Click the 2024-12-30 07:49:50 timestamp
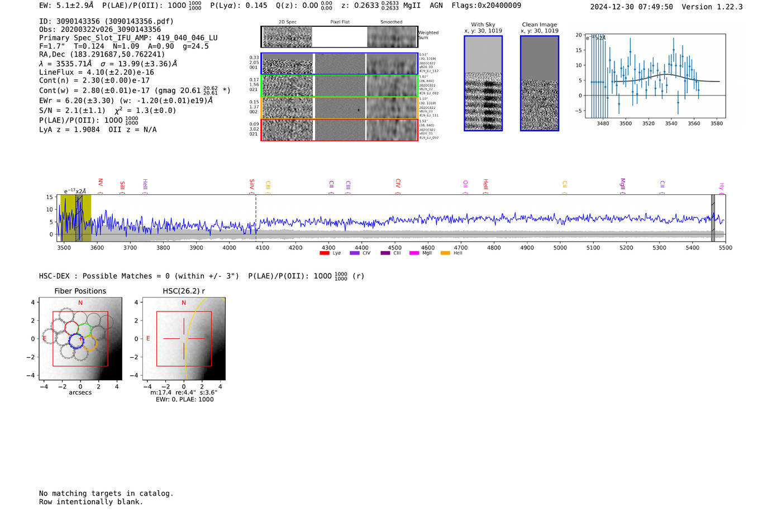 632,7
